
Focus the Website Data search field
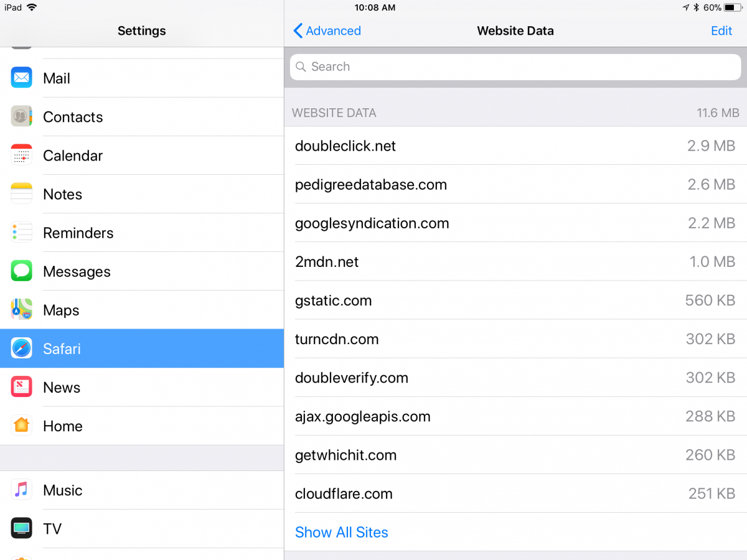point(515,67)
